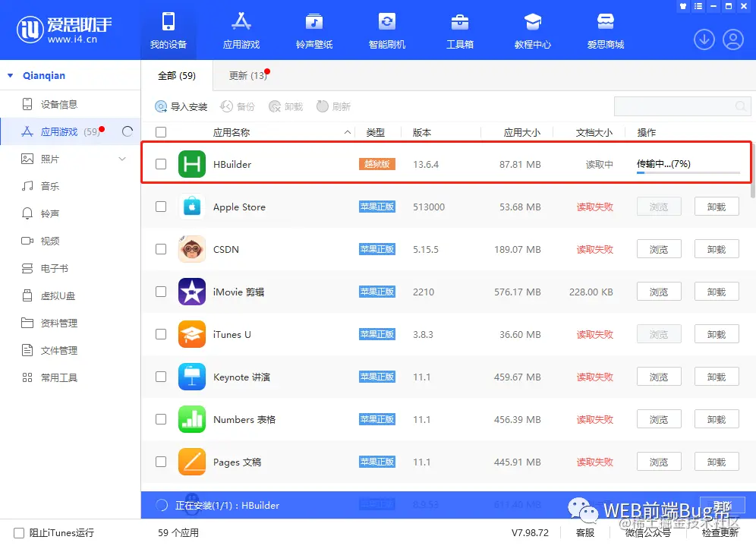Click the 爱思助手 logo
The image size is (756, 546).
(x=64, y=30)
